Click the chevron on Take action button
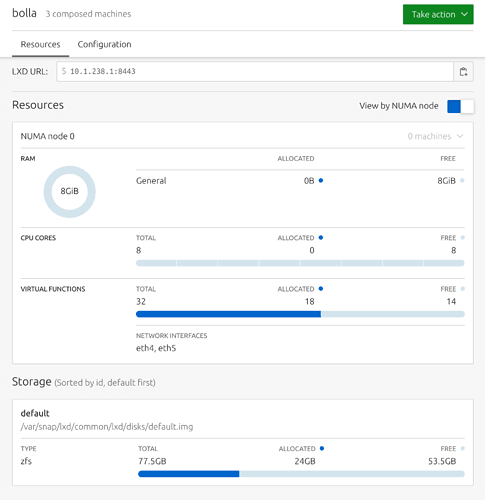This screenshot has height=500, width=485. 464,14
